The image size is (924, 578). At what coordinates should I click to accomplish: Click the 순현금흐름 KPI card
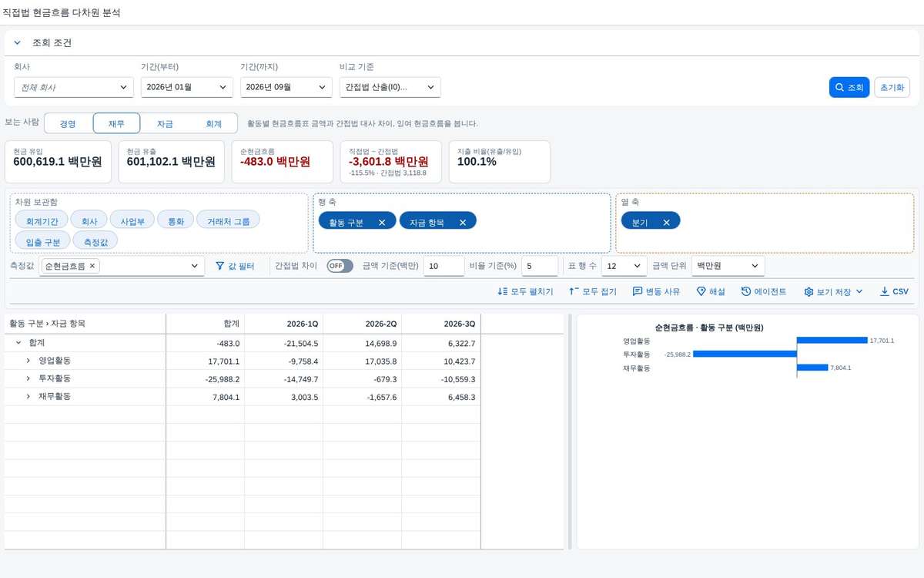tap(281, 161)
